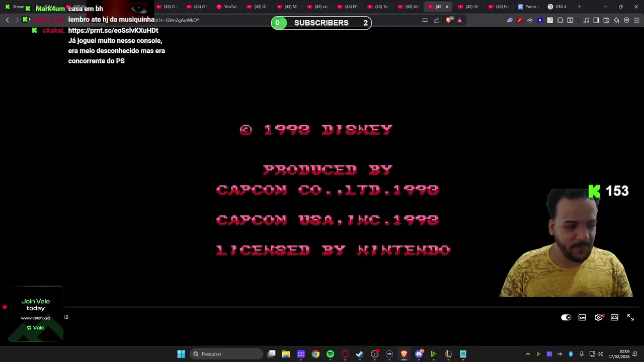Click the Mark4um chat username
This screenshot has width=644, height=362.
point(50,9)
